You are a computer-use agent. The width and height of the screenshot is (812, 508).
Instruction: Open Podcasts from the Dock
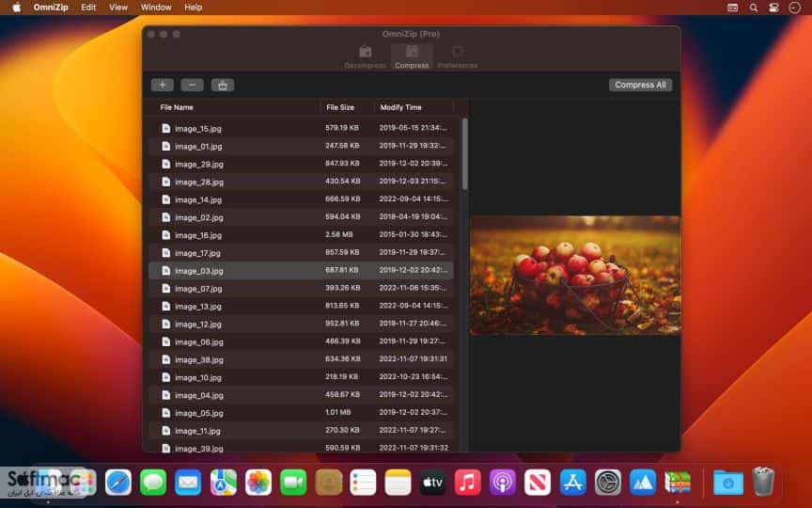tap(502, 483)
